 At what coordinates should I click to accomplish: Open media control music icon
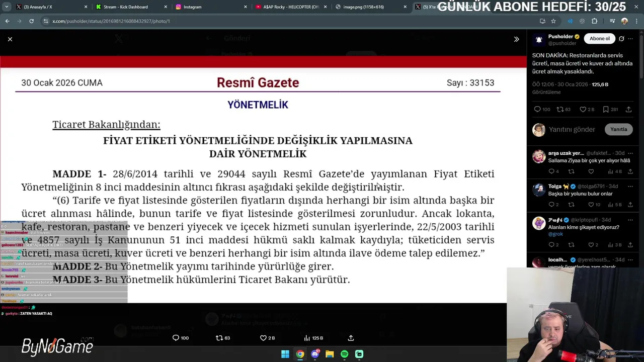click(x=612, y=21)
